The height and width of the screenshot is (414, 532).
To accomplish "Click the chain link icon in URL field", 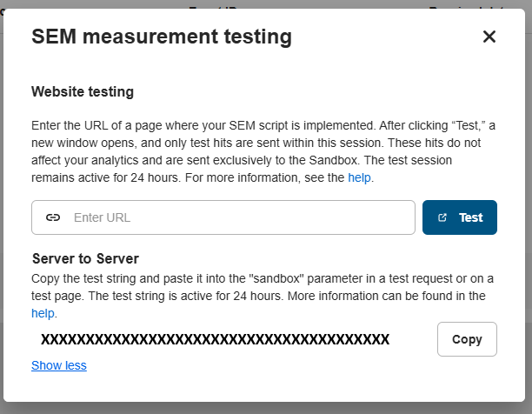I will (53, 217).
